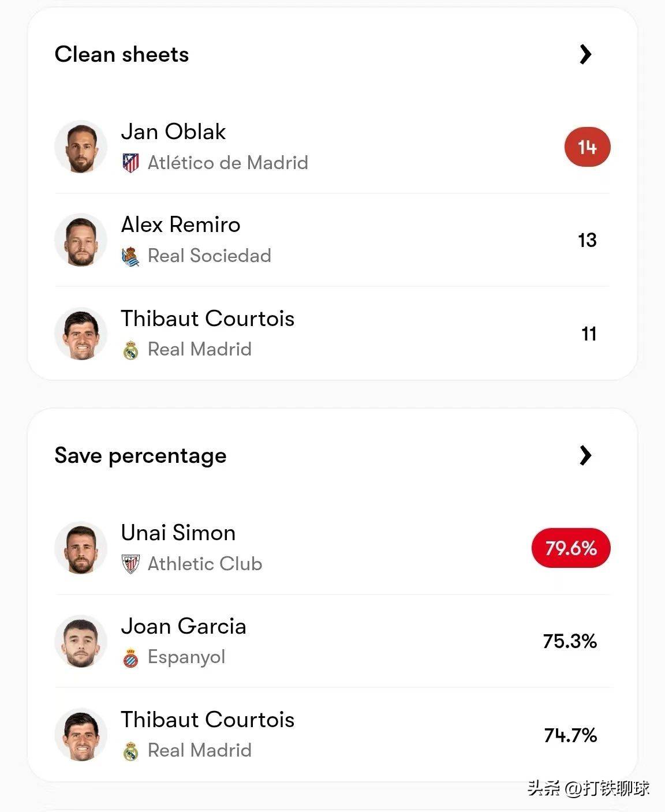Click the Espanyol crest icon
This screenshot has width=665, height=812.
click(x=131, y=657)
